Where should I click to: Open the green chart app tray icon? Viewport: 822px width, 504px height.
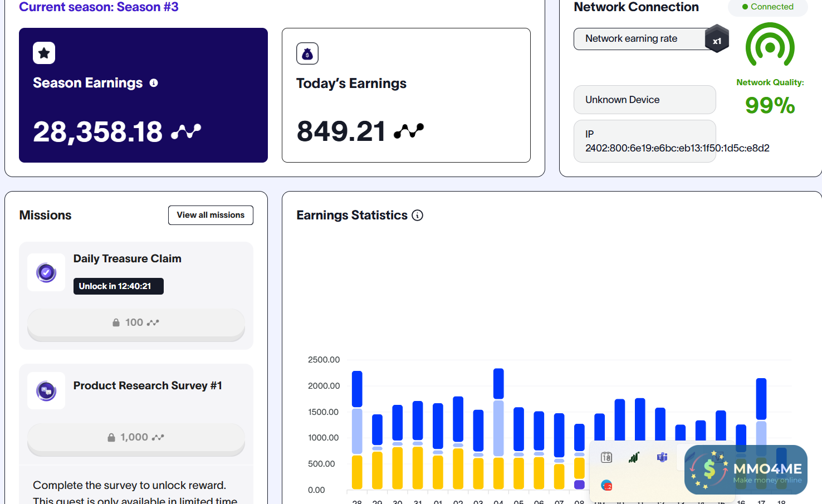[x=634, y=457]
